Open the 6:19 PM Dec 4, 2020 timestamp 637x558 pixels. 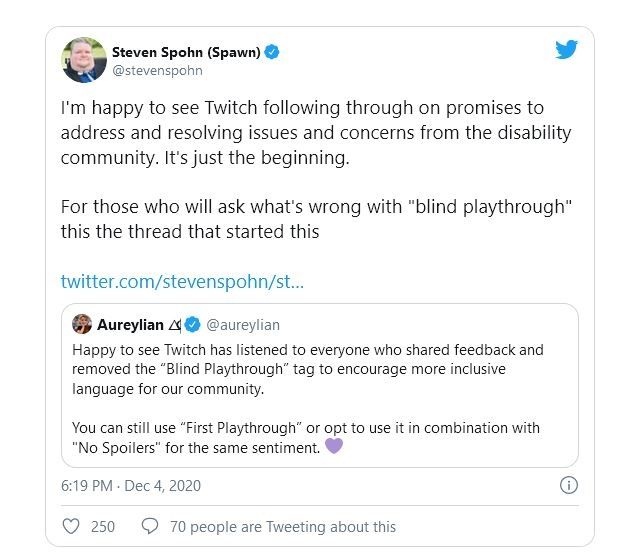(x=131, y=486)
